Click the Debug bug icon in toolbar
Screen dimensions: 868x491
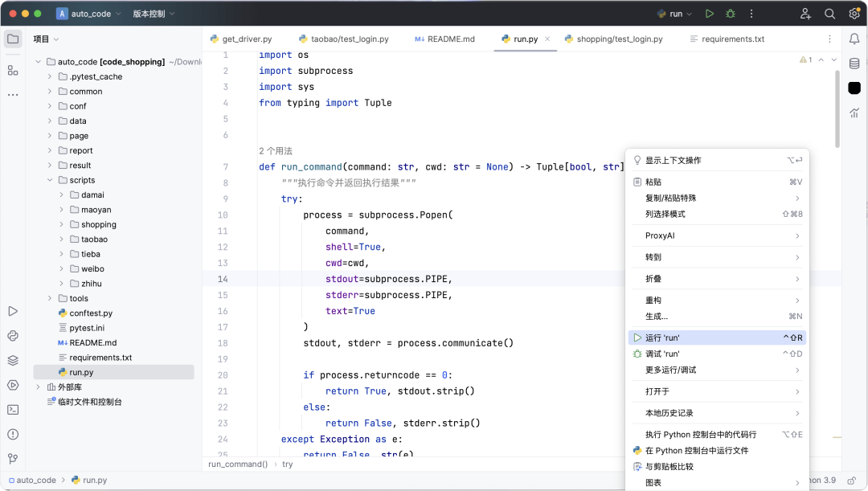point(730,14)
